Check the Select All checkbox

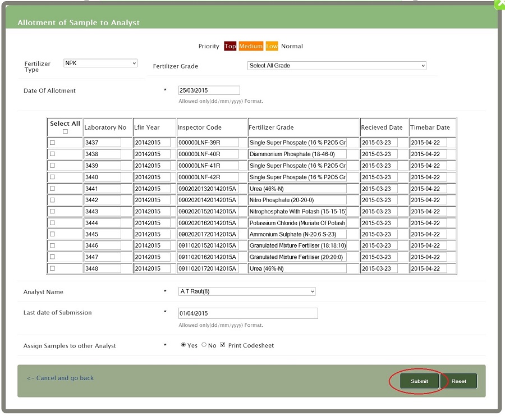click(65, 131)
